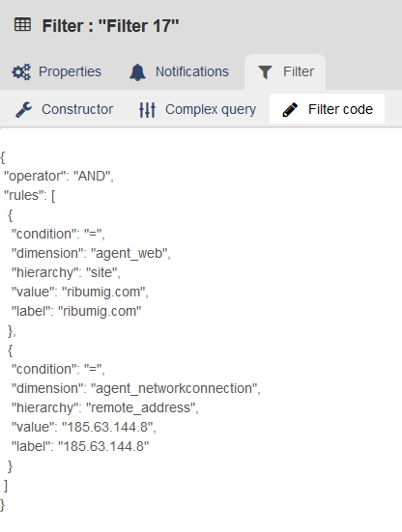This screenshot has height=532, width=402.
Task: Open the Complex query view
Action: pyautogui.click(x=197, y=110)
